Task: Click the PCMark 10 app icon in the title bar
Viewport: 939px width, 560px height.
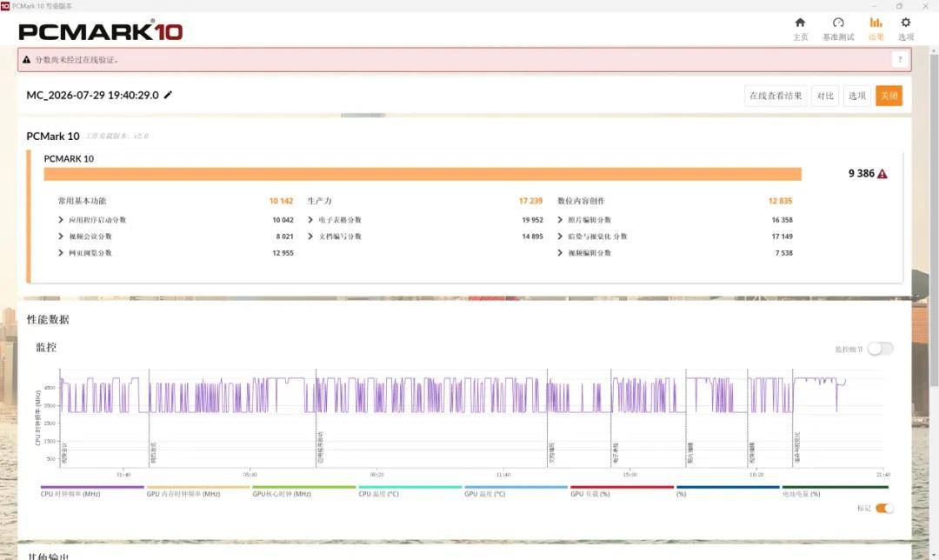Action: coord(5,5)
